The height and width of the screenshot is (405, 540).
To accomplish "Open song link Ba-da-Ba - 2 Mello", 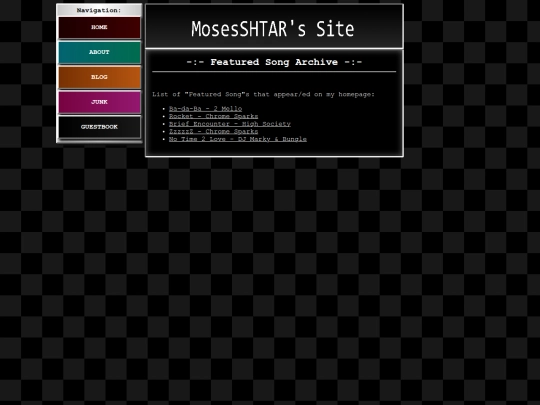I will tap(205, 109).
